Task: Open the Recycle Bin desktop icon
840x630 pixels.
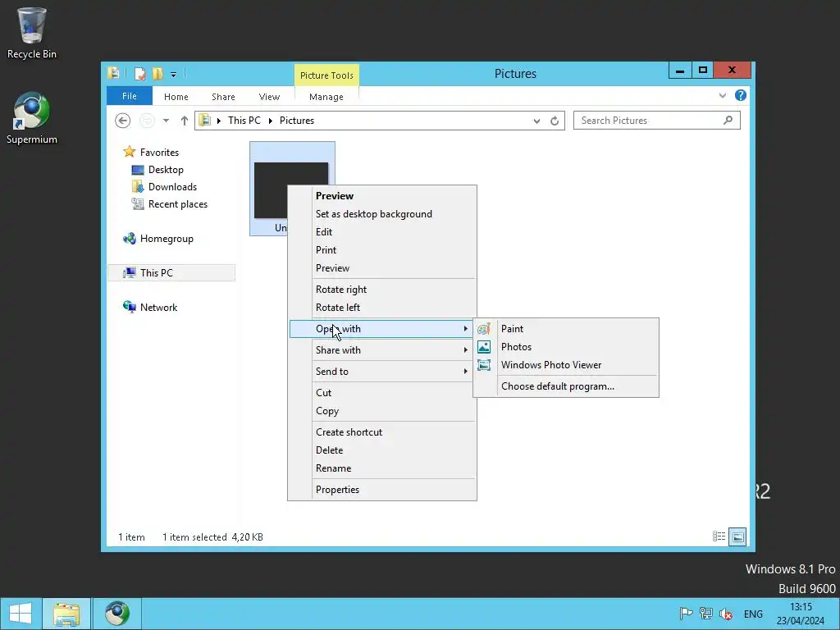Action: pos(32,33)
